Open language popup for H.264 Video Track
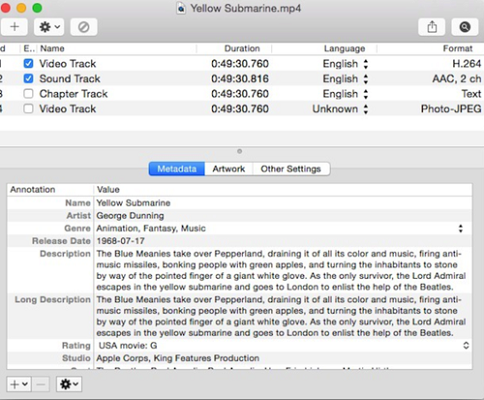The width and height of the screenshot is (484, 400). pos(366,64)
